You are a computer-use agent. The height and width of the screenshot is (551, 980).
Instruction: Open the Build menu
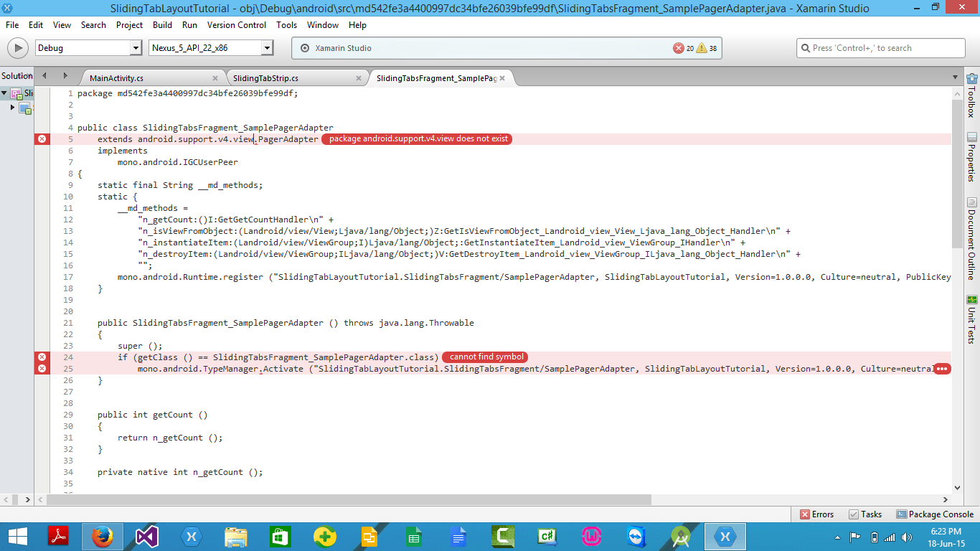[163, 25]
